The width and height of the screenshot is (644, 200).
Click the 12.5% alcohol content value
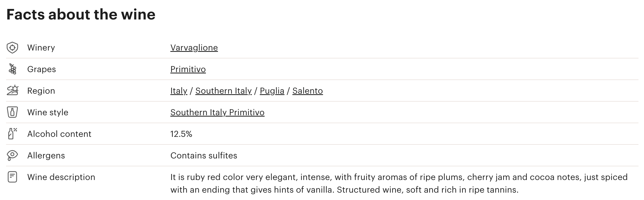pos(181,134)
